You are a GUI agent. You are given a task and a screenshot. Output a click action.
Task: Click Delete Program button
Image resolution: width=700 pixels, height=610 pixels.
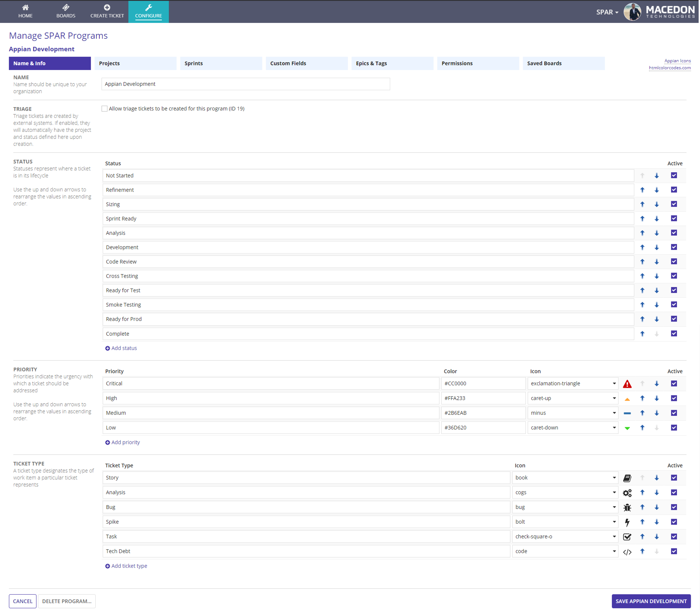click(x=67, y=601)
